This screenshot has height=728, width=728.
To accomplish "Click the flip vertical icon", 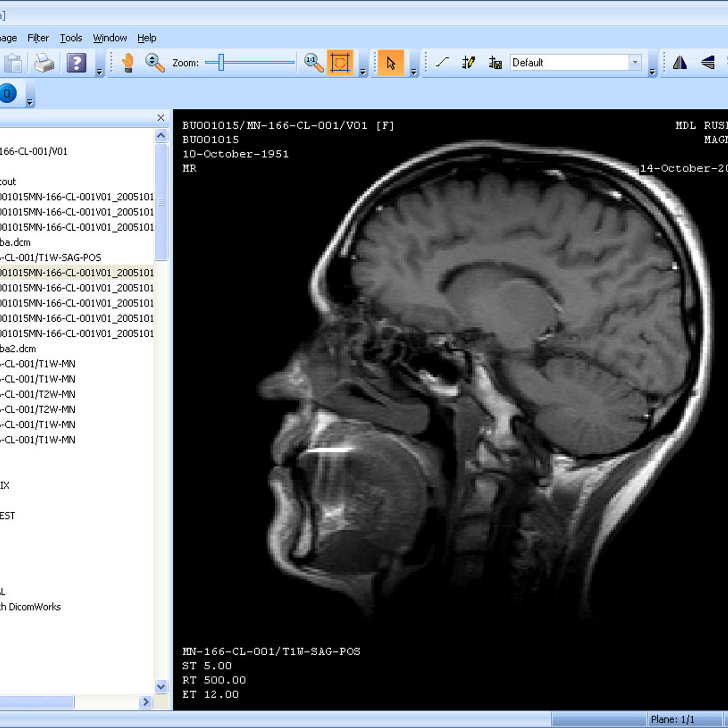I will (708, 62).
